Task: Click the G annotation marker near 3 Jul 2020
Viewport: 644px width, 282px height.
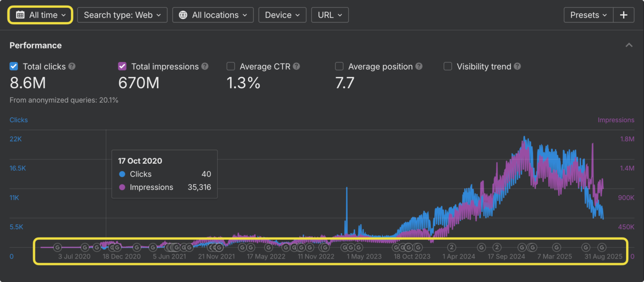Action: click(x=57, y=247)
